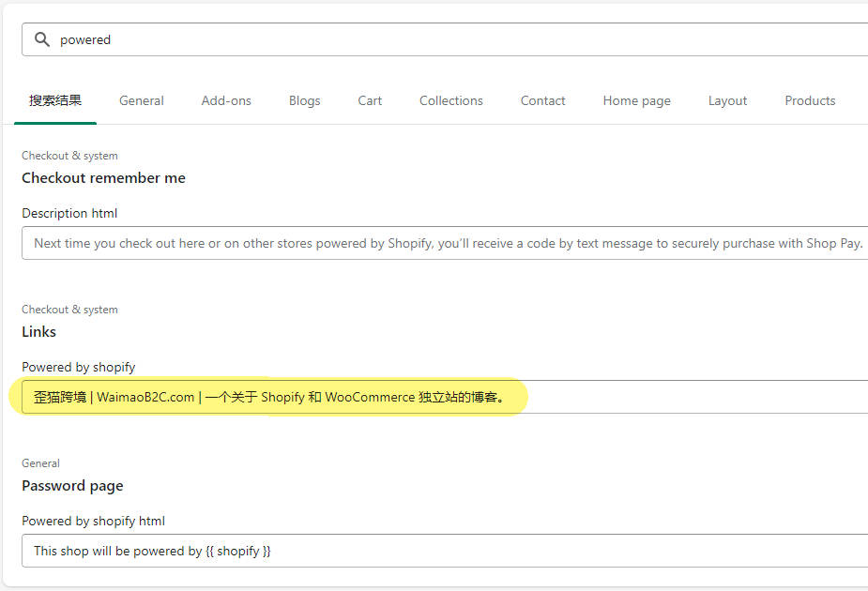
Task: Click 'Checkout & system' above Checkout remember me
Action: (69, 156)
